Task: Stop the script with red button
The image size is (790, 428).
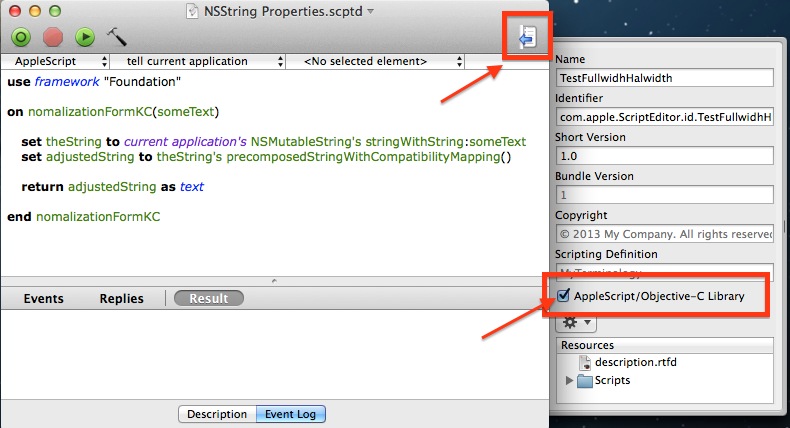Action: pos(53,37)
